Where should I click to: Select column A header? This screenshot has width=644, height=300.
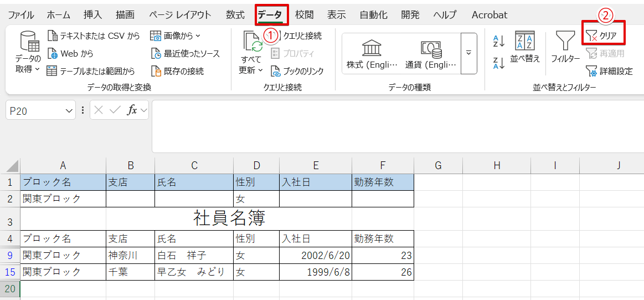tap(63, 165)
